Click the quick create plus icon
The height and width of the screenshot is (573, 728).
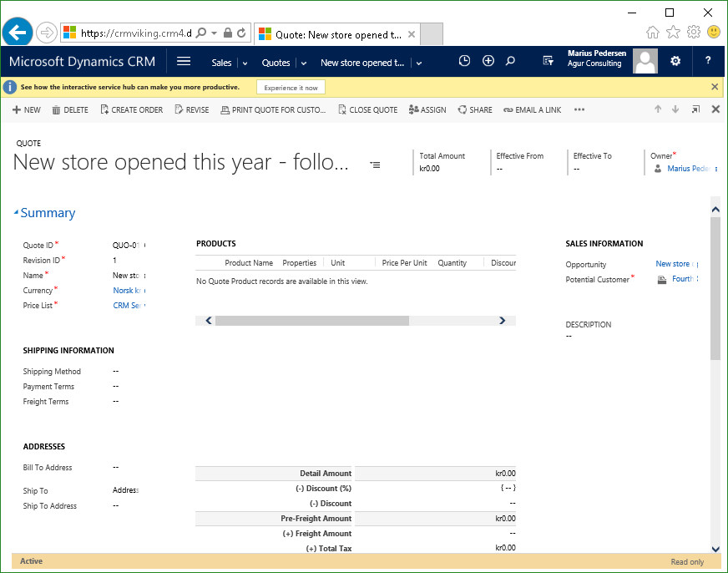[488, 61]
